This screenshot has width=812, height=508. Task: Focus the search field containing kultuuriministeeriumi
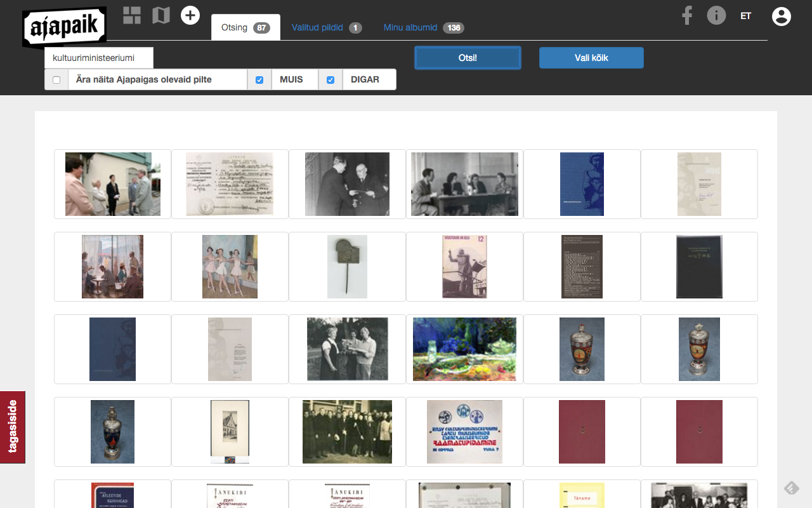pyautogui.click(x=99, y=58)
